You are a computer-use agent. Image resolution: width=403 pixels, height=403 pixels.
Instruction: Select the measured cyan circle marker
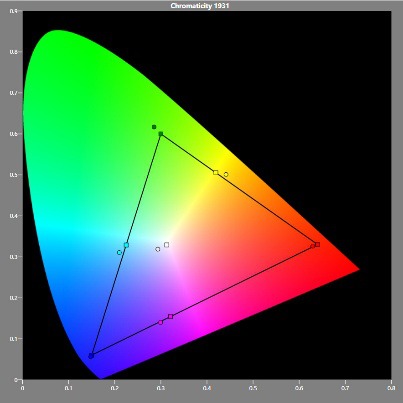[119, 253]
